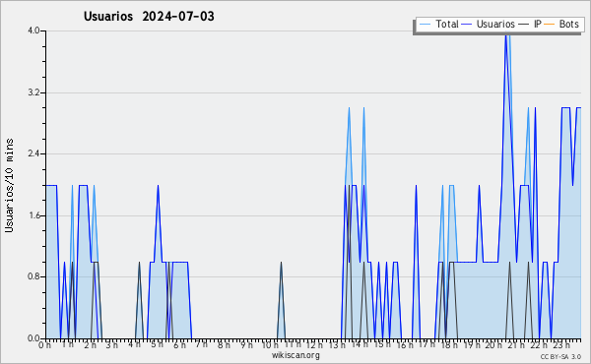The width and height of the screenshot is (591, 364).
Task: Select the Usuarios legend entry
Action: [x=489, y=25]
